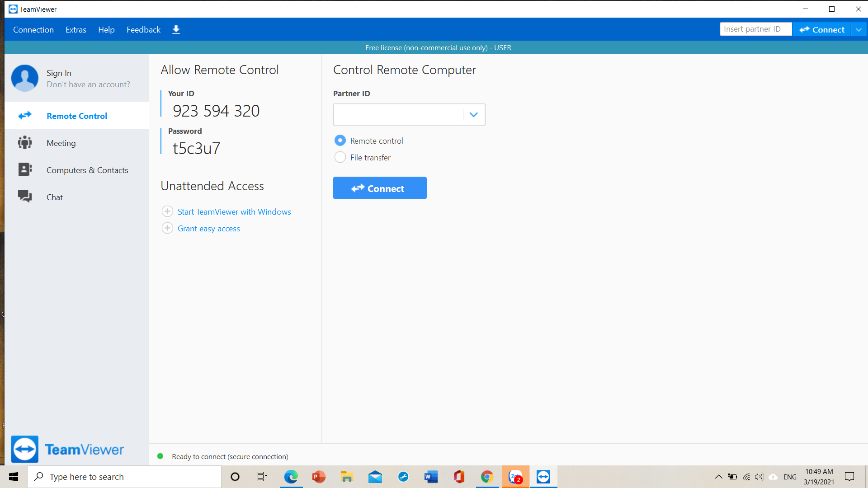Viewport: 868px width, 488px height.
Task: Switch to the Meeting tab
Action: click(x=77, y=143)
